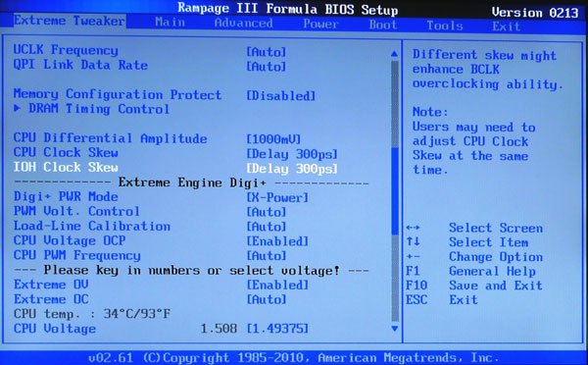Click the 'Please key in numbers' notice
This screenshot has height=365, width=588.
(x=191, y=271)
